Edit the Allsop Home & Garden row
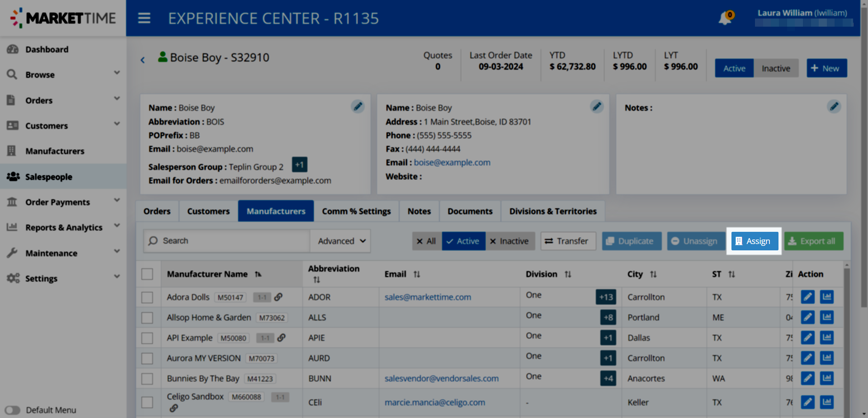868x418 pixels. pos(807,317)
